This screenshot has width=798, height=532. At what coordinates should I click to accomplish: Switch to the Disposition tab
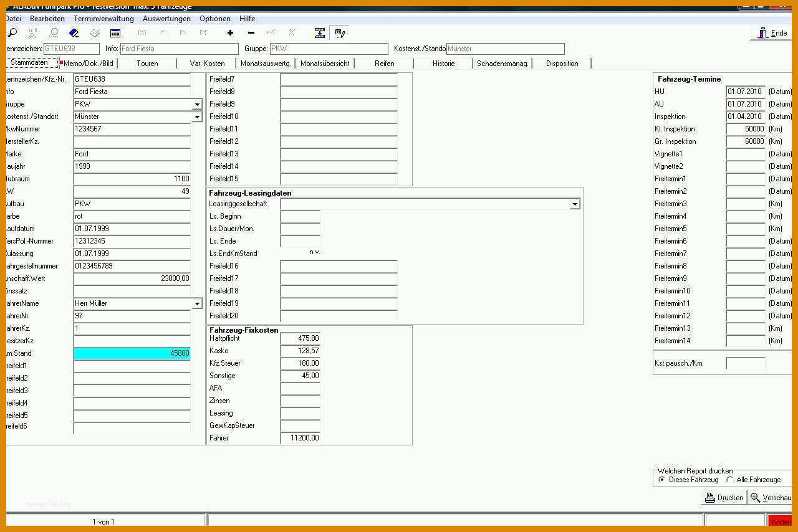click(562, 64)
